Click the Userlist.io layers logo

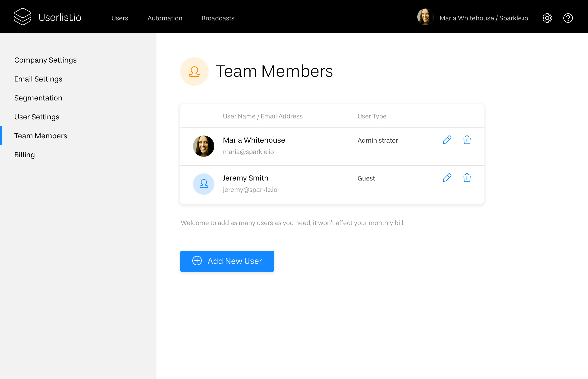(23, 16)
